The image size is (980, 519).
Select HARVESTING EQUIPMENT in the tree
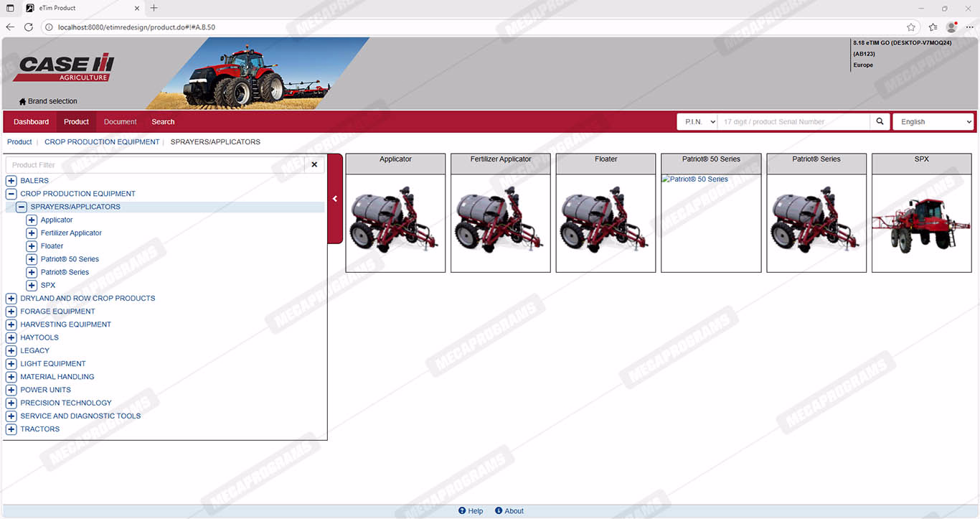click(65, 324)
